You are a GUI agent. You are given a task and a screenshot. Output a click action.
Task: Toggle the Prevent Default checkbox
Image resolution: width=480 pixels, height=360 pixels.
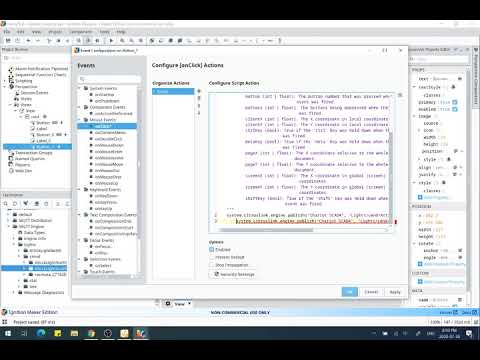point(212,257)
